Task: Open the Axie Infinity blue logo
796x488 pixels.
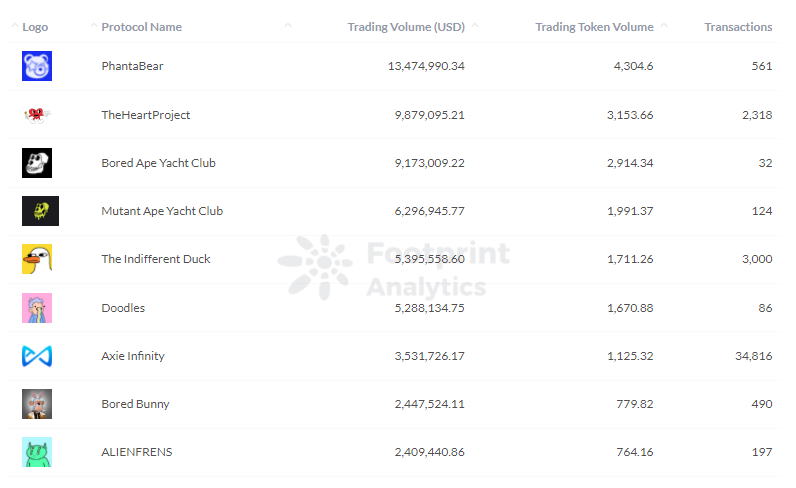Action: click(37, 356)
